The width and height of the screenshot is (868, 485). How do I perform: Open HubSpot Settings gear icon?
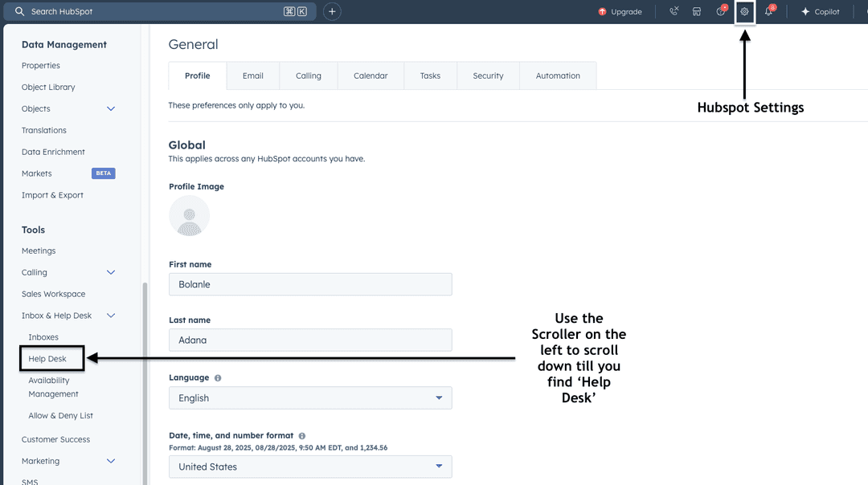pyautogui.click(x=744, y=12)
